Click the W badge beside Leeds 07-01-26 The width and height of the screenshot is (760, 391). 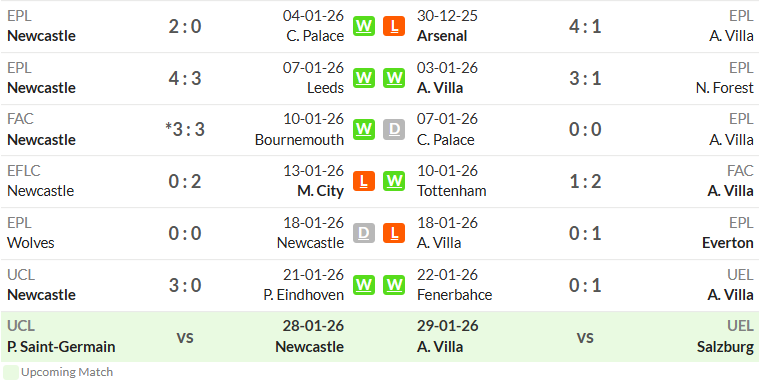click(x=364, y=78)
